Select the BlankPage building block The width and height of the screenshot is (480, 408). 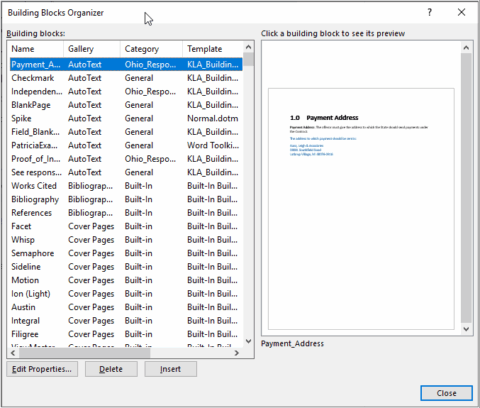coord(126,105)
